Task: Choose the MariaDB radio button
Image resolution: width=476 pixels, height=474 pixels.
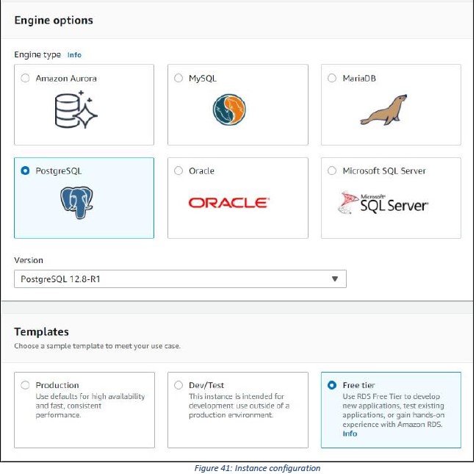Action: coord(332,78)
